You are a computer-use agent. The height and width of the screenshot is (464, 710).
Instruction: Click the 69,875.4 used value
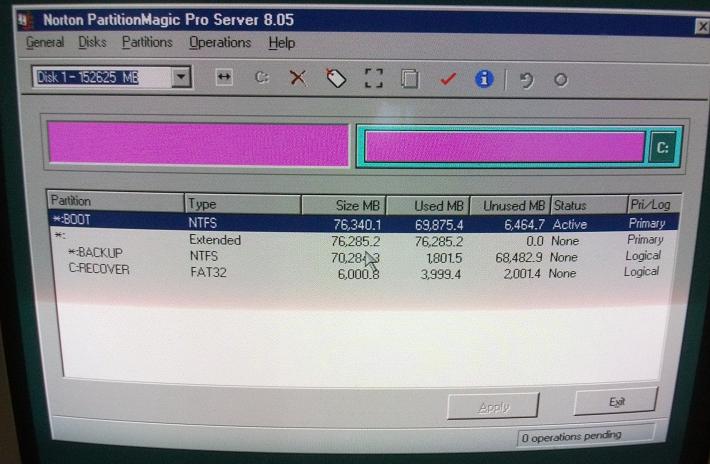[439, 225]
